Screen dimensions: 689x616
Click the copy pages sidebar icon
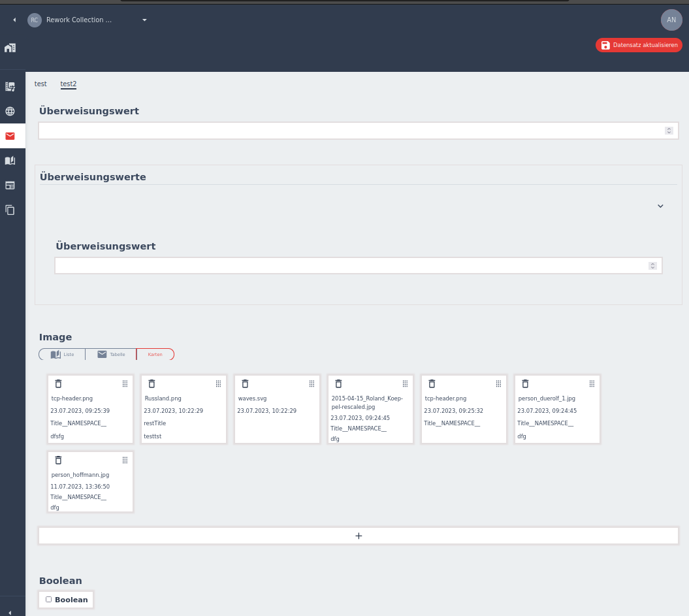pos(10,210)
